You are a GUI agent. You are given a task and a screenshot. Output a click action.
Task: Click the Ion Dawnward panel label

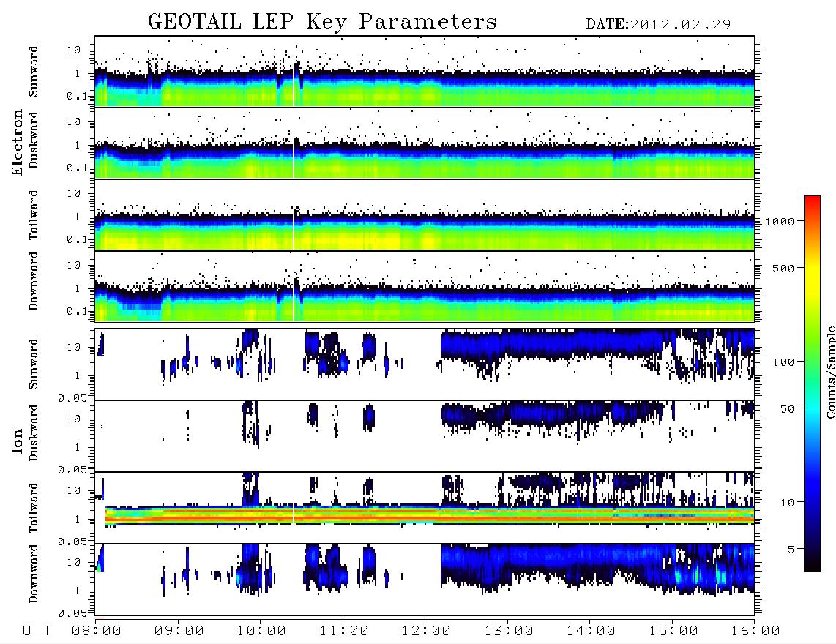tap(34, 573)
